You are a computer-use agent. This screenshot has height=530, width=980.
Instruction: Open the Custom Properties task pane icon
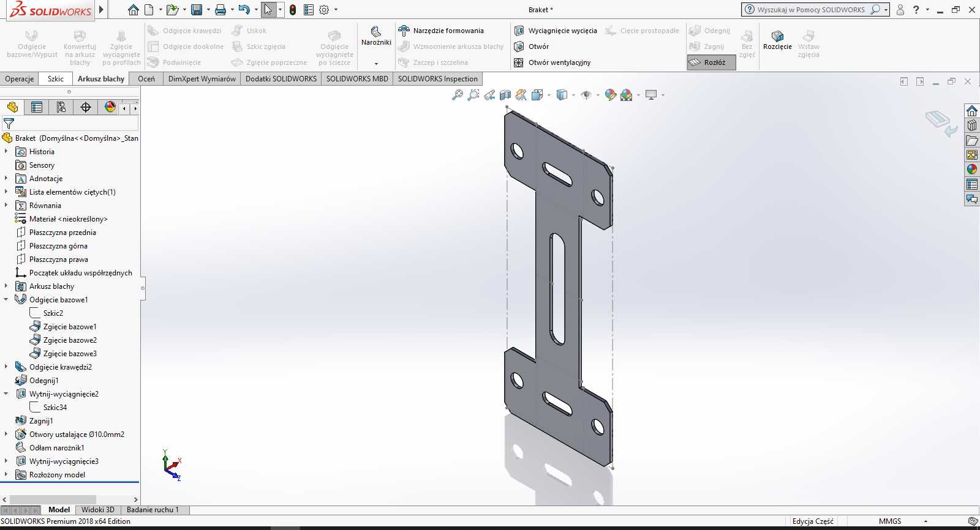pos(972,184)
